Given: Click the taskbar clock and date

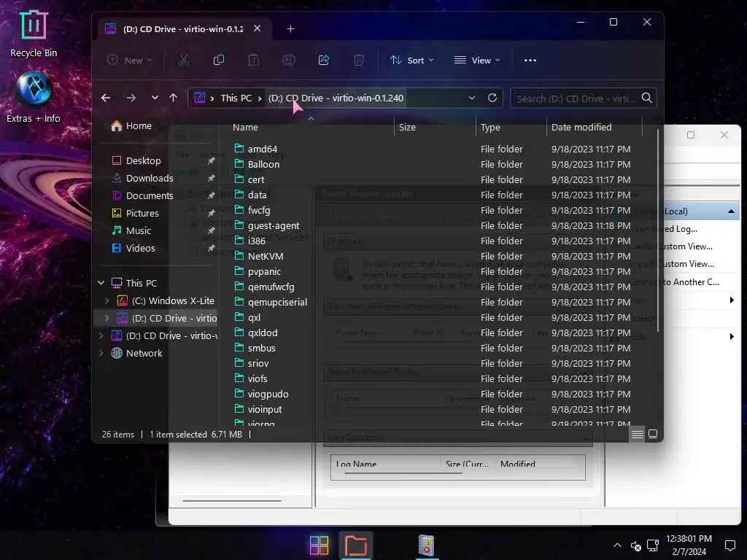Looking at the screenshot, I should coord(689,545).
